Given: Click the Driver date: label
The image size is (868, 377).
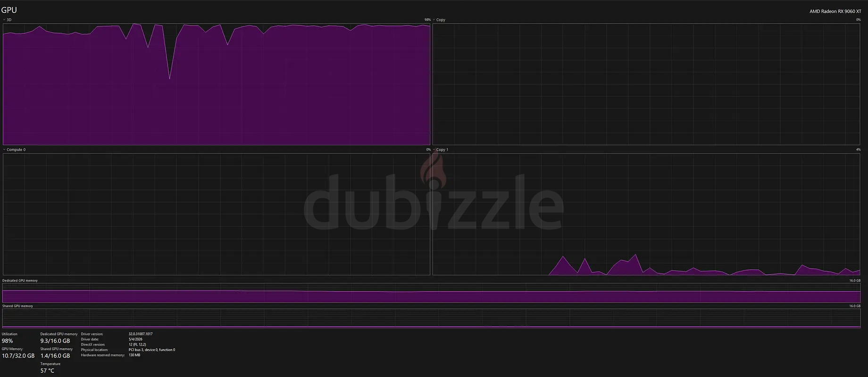Looking at the screenshot, I should [x=90, y=339].
